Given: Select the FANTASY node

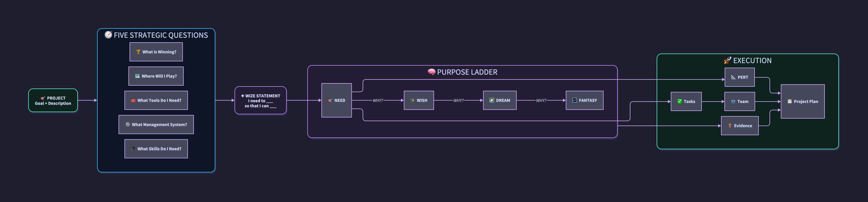Looking at the screenshot, I should (585, 100).
